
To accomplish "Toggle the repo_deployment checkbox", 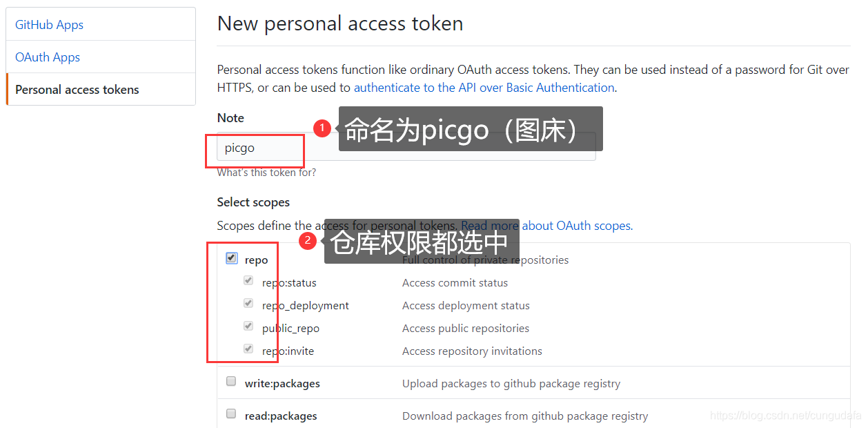I will [x=248, y=304].
